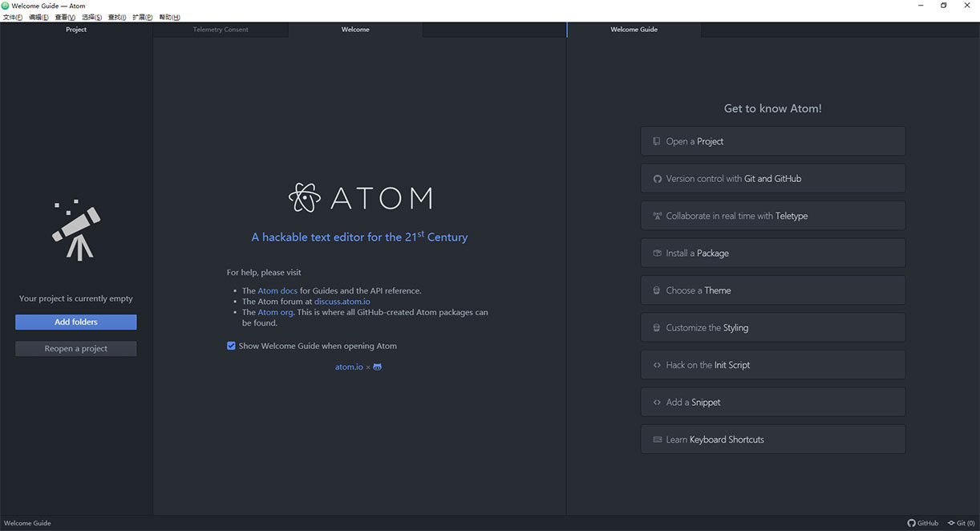This screenshot has width=980, height=531.
Task: Click the paint can icon on Choose a Theme
Action: 657,290
